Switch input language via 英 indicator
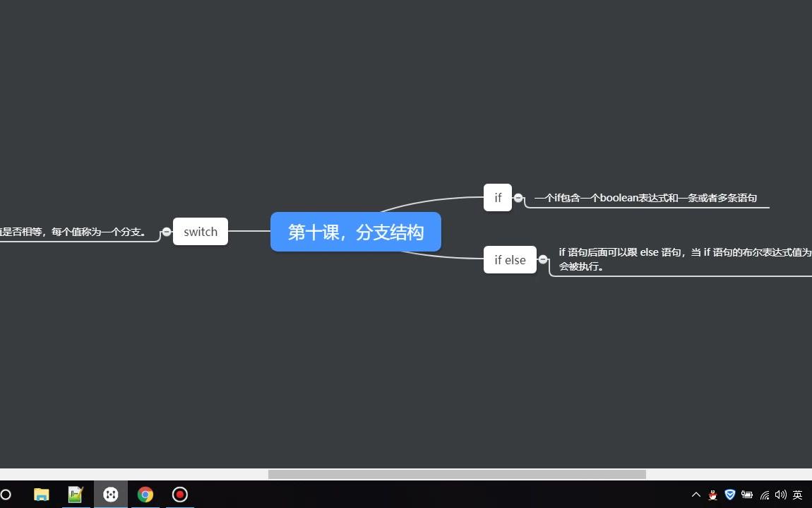This screenshot has width=812, height=508. pyautogui.click(x=798, y=495)
